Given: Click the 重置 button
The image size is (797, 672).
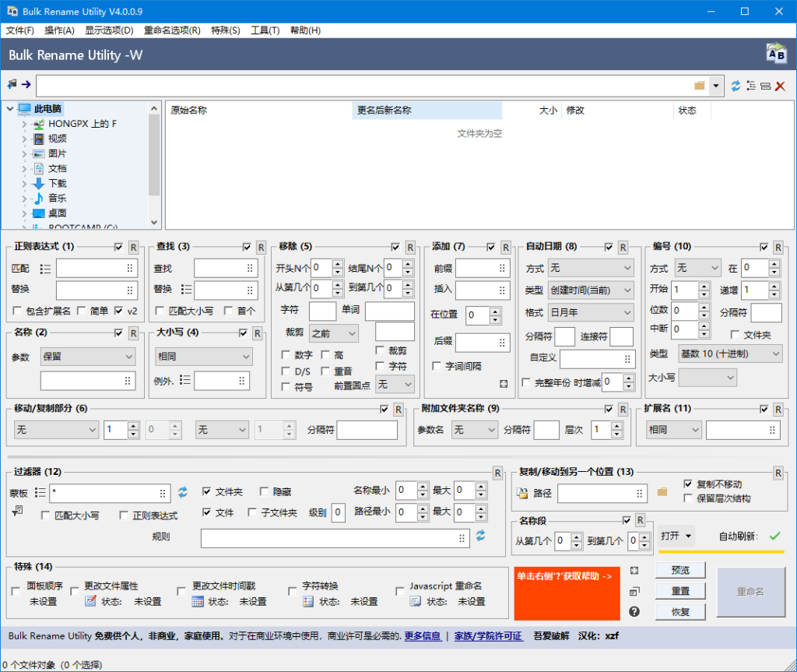Looking at the screenshot, I should 680,591.
